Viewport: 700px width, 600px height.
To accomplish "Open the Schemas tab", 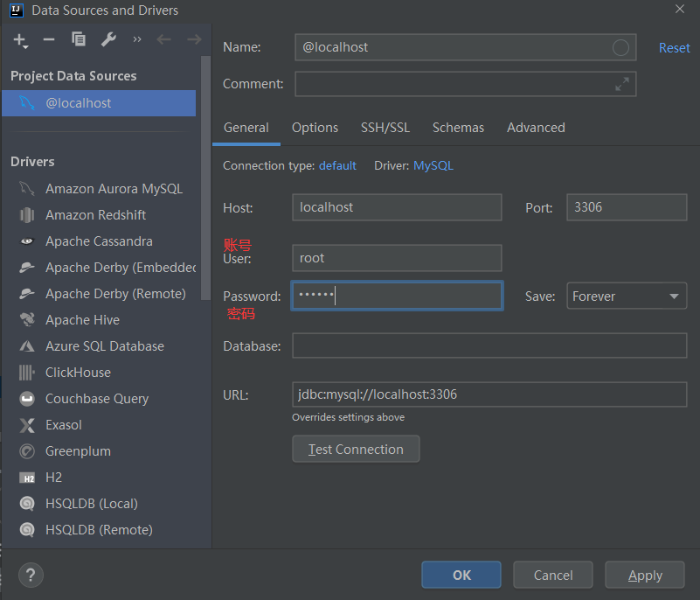I will coord(458,128).
